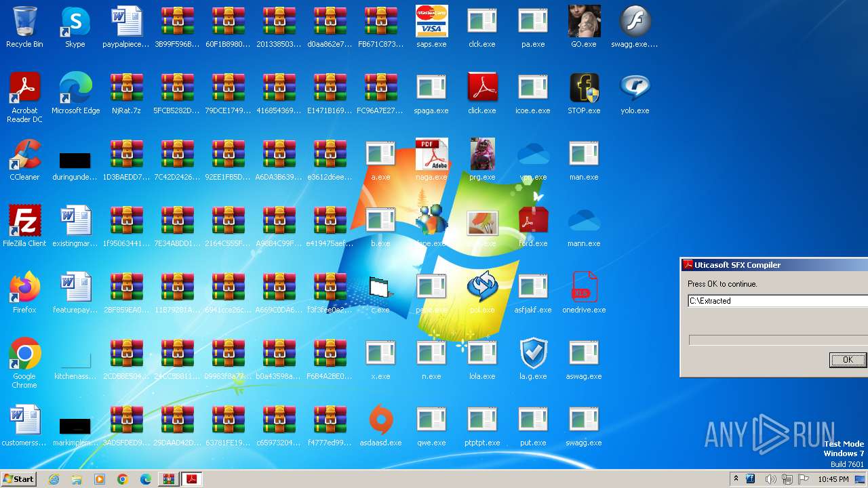Select the aswag.exe file icon
The height and width of the screenshot is (488, 868).
[584, 353]
